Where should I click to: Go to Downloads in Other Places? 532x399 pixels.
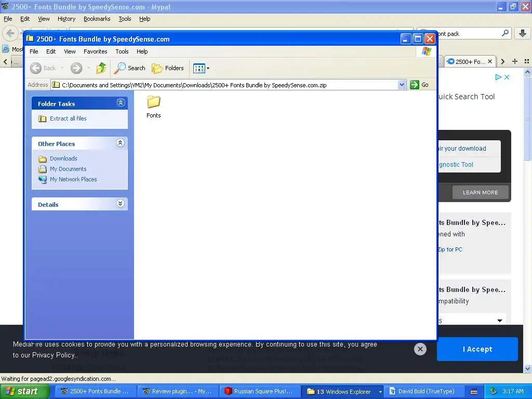pos(63,158)
